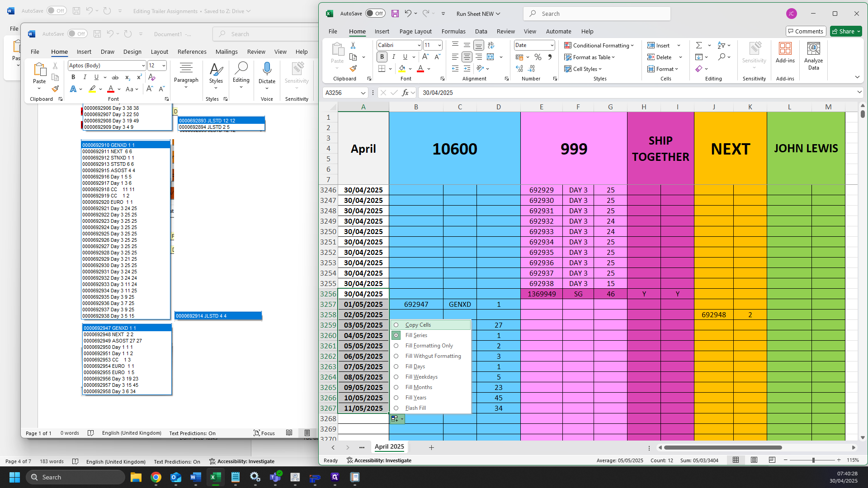Open Excel Page Layout tab

tap(415, 31)
